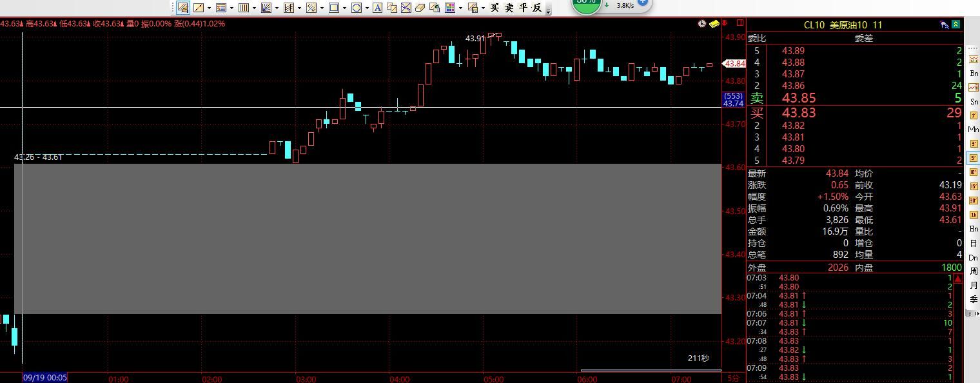This screenshot has width=980, height=383.
Task: Expand dropdown next to rectangle tool
Action: (x=345, y=8)
